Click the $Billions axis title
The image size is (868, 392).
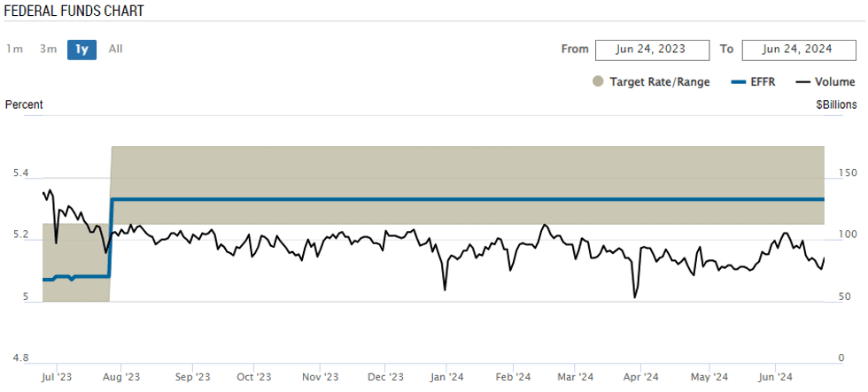(836, 104)
